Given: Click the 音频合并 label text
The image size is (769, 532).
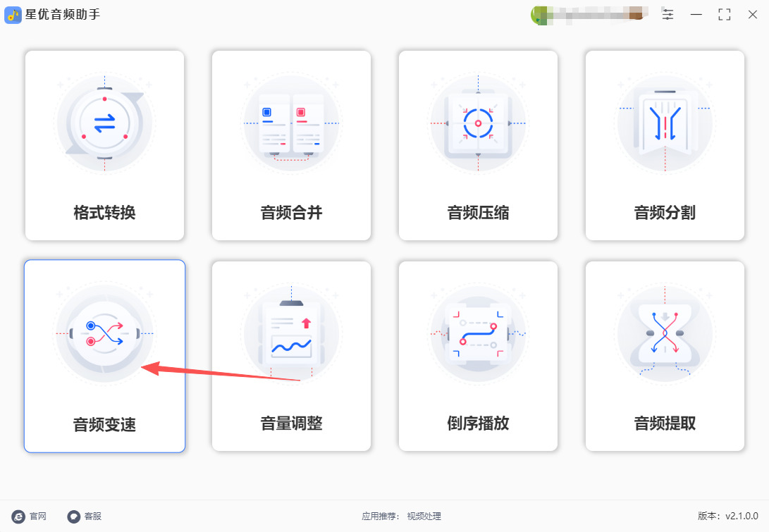Looking at the screenshot, I should point(291,213).
